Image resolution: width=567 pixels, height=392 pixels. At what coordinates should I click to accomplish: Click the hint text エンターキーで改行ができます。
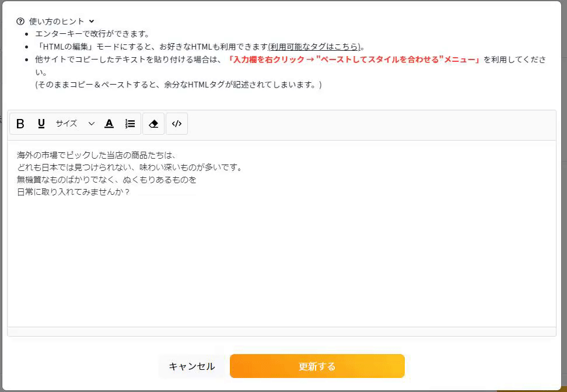coord(92,34)
